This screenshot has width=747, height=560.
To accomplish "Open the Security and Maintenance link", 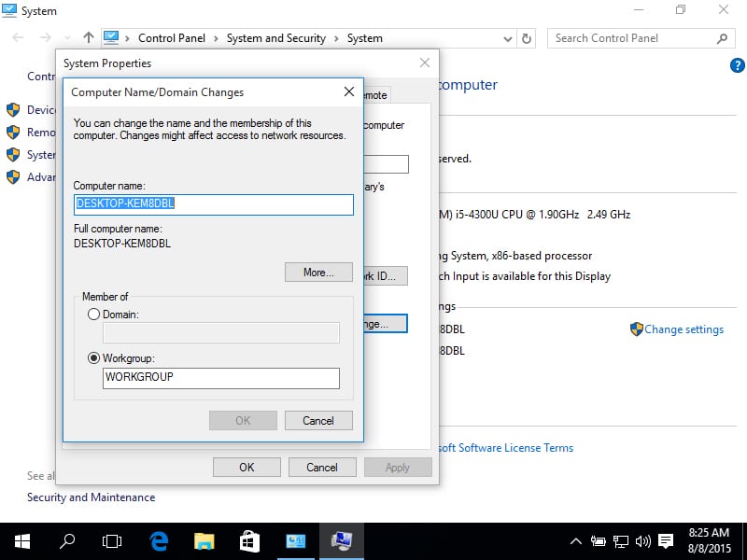I will (91, 497).
